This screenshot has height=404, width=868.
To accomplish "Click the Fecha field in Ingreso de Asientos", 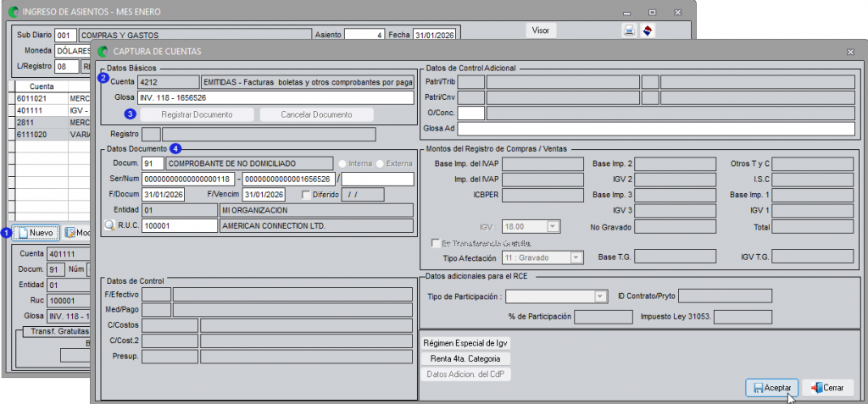I will [433, 35].
